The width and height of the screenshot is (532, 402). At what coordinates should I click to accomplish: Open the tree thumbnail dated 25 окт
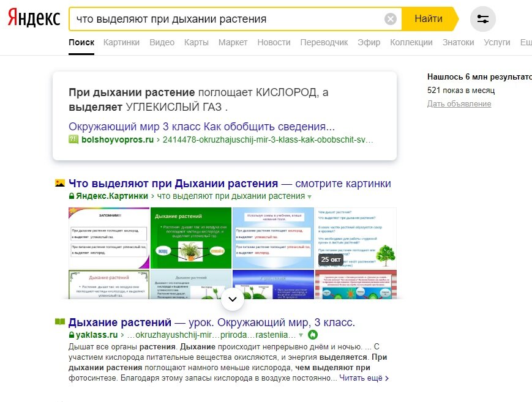[x=356, y=238]
